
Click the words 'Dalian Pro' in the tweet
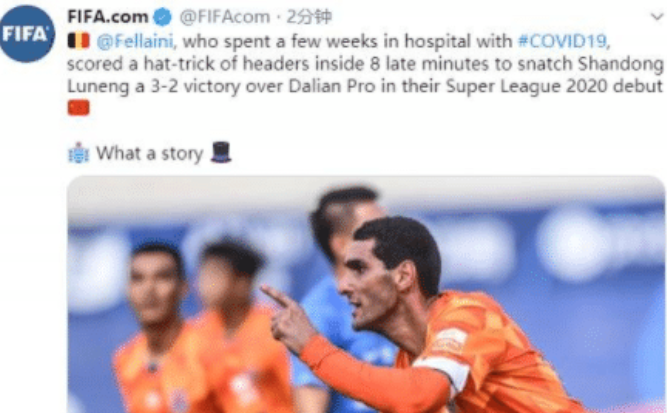point(332,86)
